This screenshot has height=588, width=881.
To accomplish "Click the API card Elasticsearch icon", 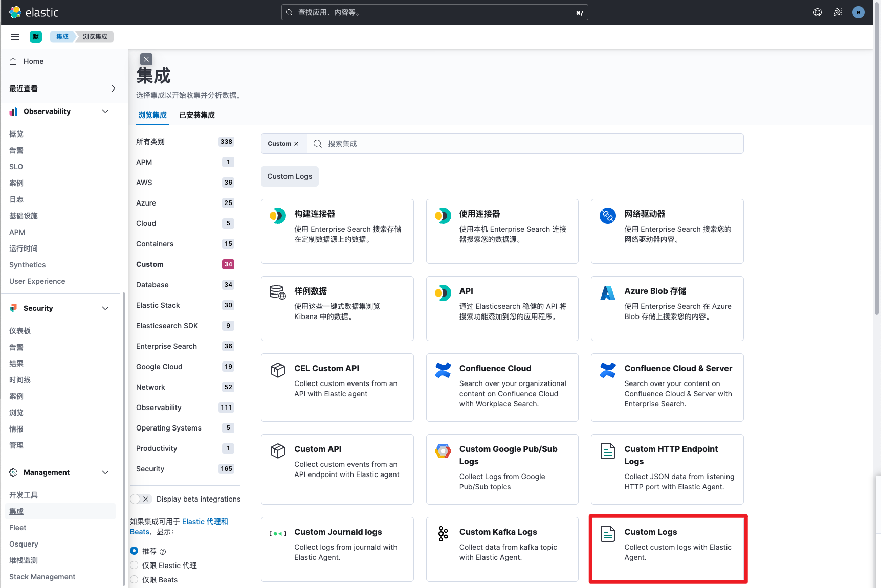I will [x=443, y=293].
